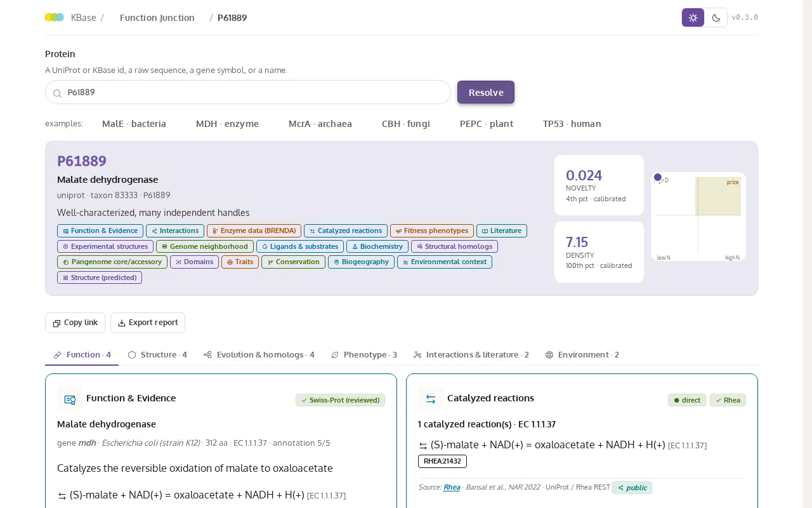The height and width of the screenshot is (508, 812).
Task: Click the KBase logo icon
Action: (55, 17)
